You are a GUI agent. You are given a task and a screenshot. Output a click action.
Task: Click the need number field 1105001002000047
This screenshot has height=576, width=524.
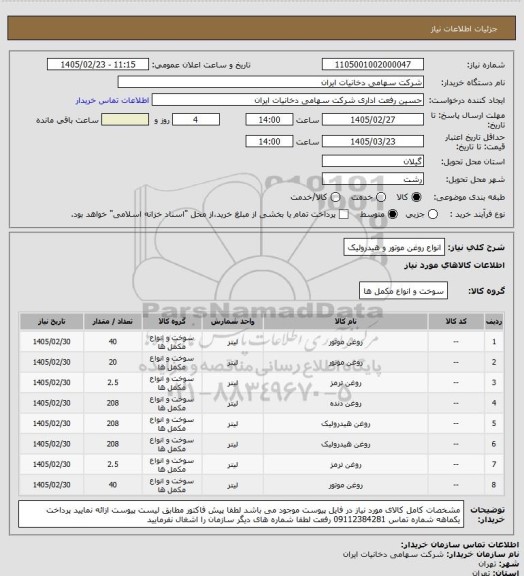click(x=373, y=64)
